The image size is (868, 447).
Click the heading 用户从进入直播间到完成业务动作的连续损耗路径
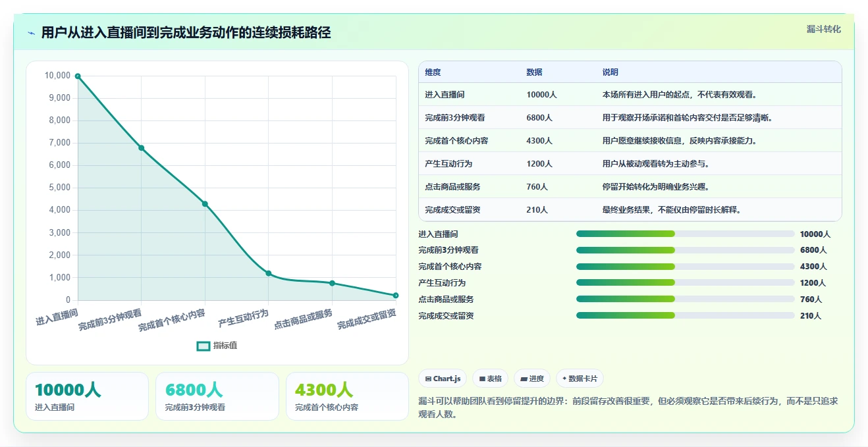186,33
